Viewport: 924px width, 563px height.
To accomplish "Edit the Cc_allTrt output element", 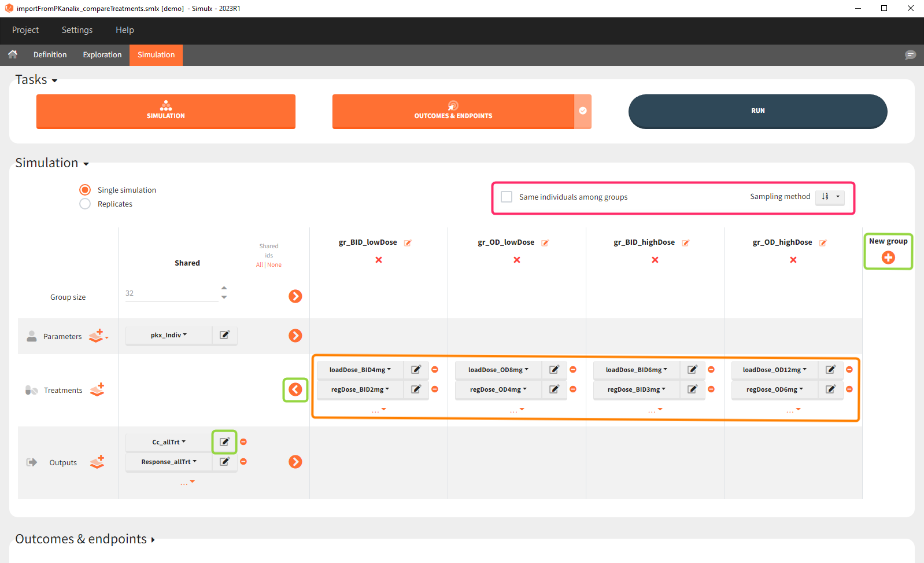I will click(x=224, y=442).
